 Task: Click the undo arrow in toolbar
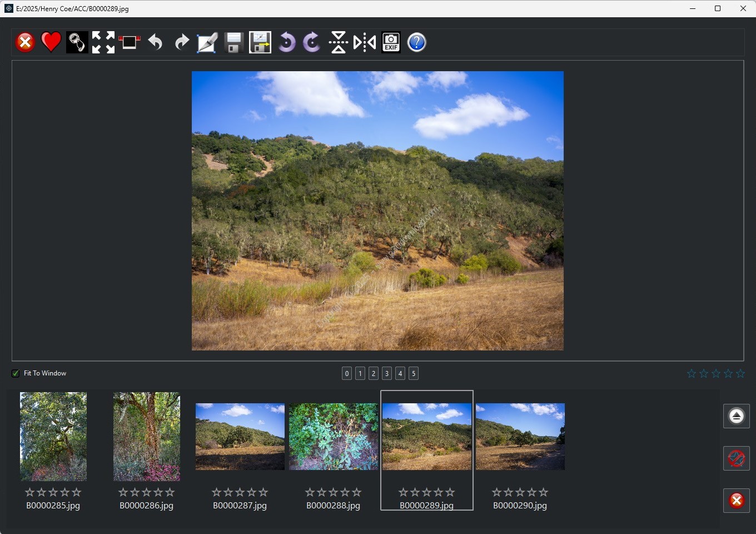pos(156,42)
